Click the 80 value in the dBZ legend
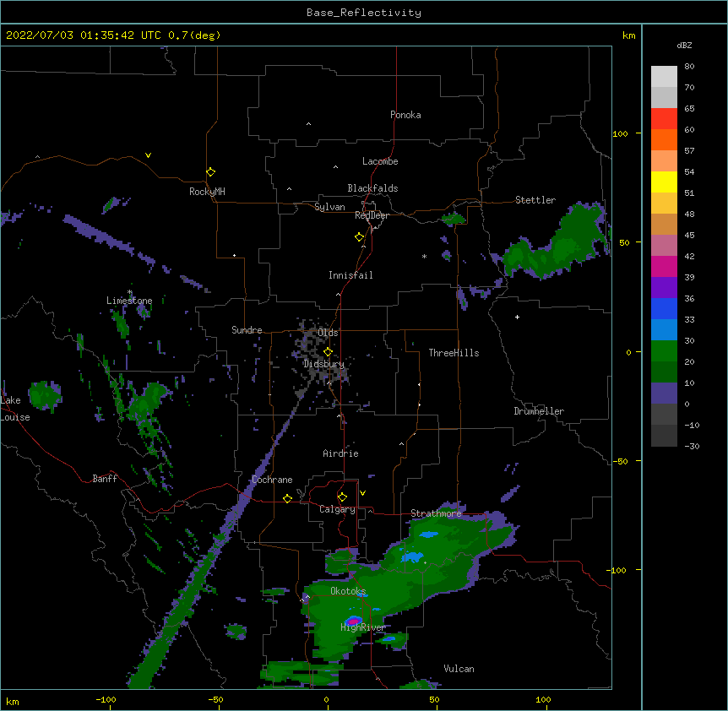 coord(689,67)
